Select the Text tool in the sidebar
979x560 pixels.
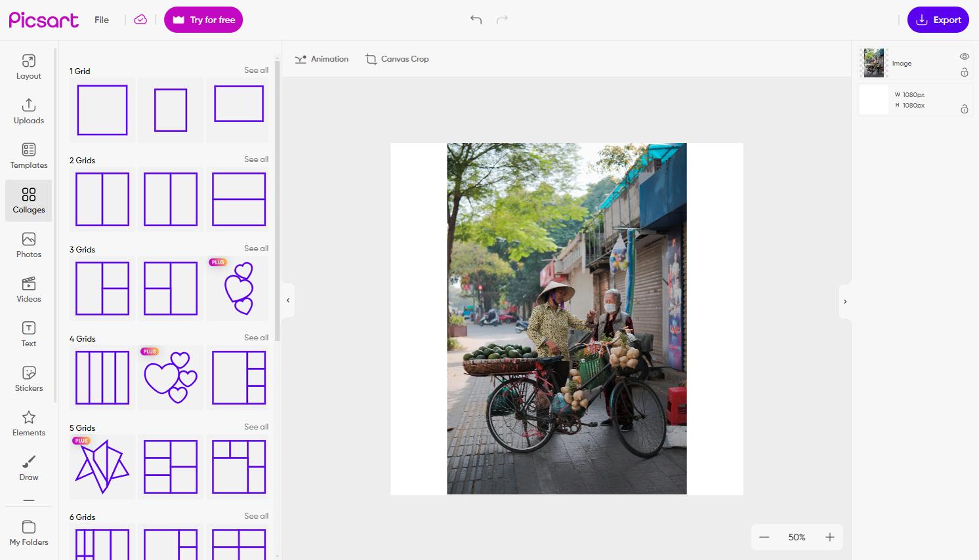(28, 334)
